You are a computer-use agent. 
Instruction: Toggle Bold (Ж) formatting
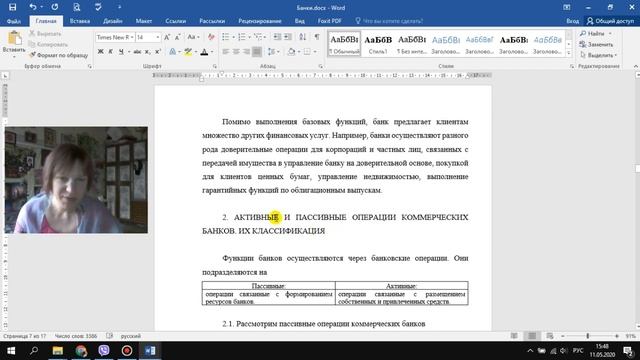click(x=100, y=52)
